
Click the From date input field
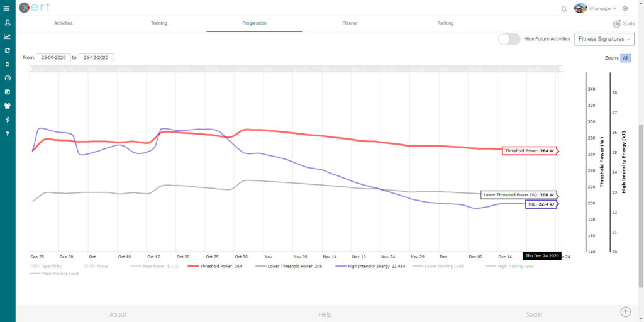pyautogui.click(x=53, y=58)
